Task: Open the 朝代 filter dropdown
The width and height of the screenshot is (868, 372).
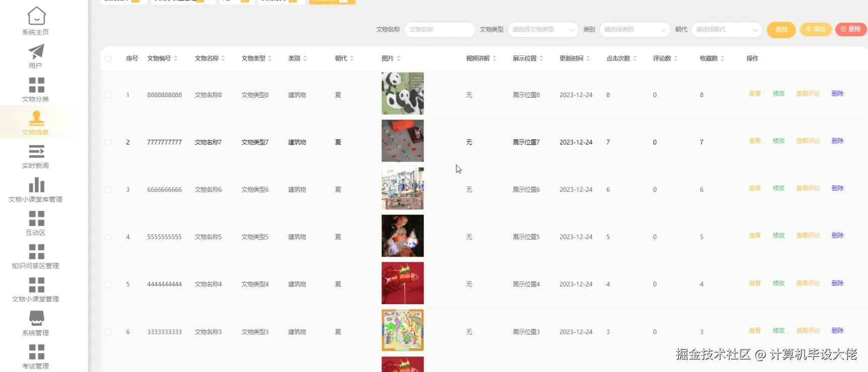Action: click(727, 30)
